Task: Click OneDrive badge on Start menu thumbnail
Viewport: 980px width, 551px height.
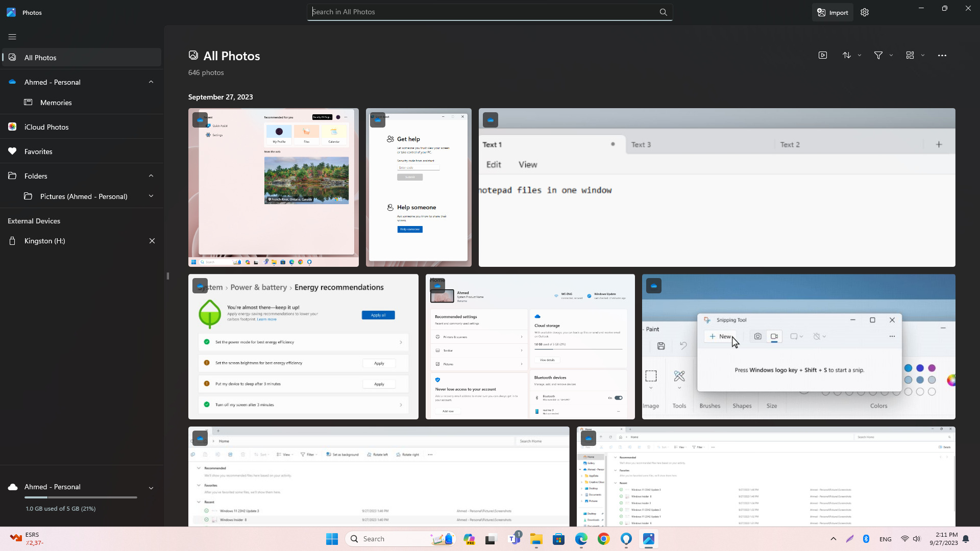Action: click(x=200, y=120)
